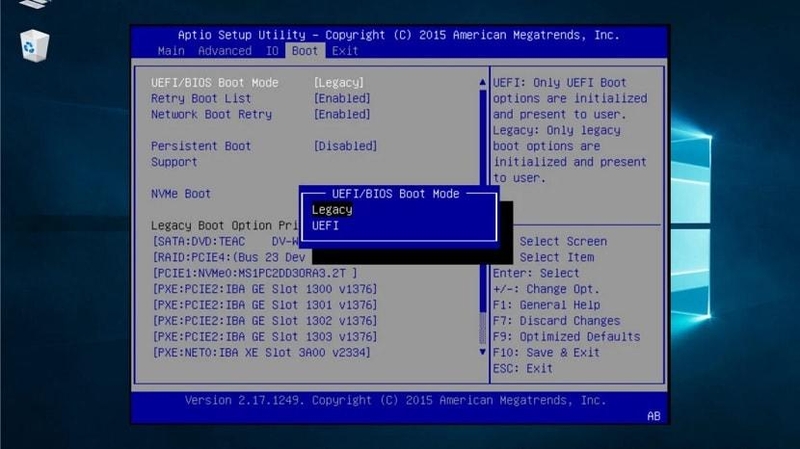
Task: Click the UEFI/BIOS Boot Mode popup title
Action: pyautogui.click(x=395, y=194)
